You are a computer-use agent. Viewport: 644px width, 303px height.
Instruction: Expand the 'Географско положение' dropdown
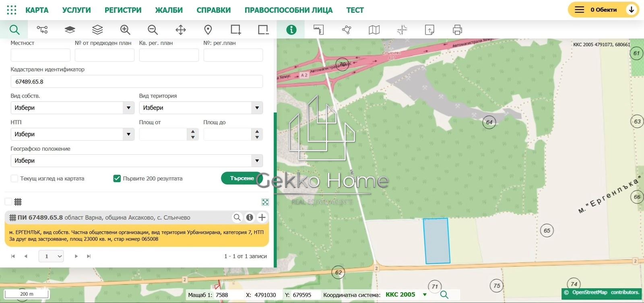point(136,161)
